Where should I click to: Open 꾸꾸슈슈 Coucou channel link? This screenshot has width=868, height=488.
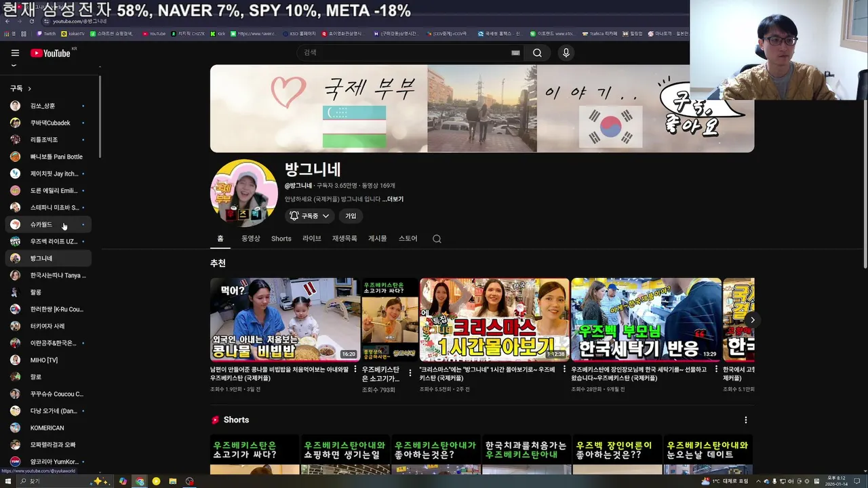pyautogui.click(x=49, y=394)
